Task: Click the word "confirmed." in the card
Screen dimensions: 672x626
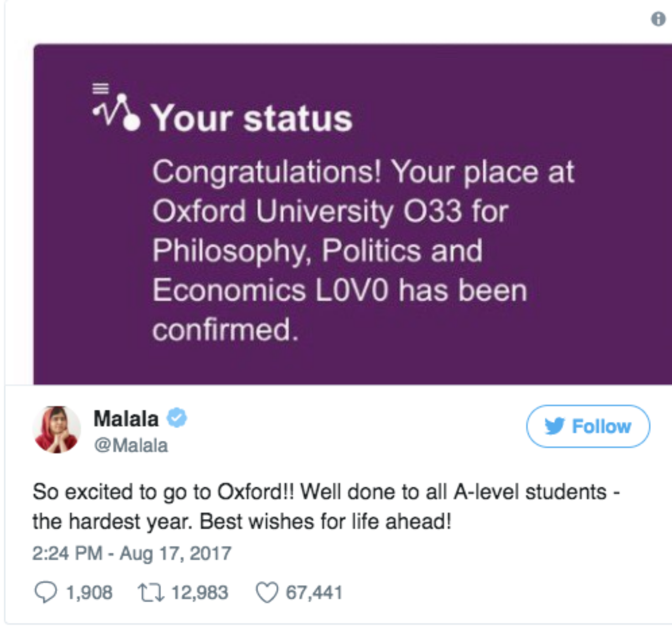Action: click(x=225, y=330)
